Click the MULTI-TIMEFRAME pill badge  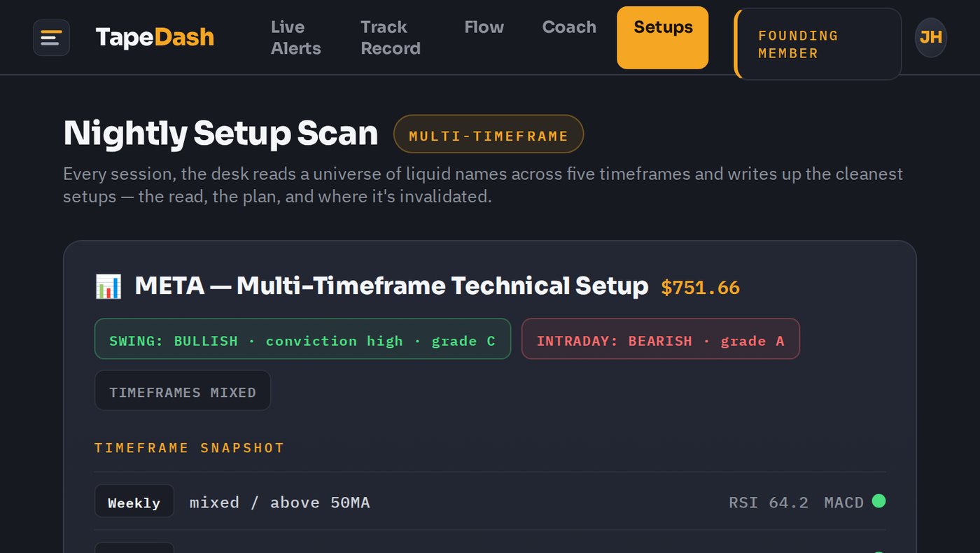[x=489, y=134]
